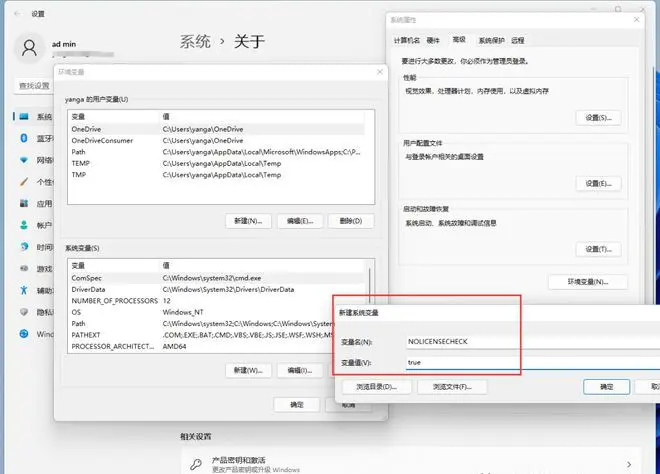Image resolution: width=660 pixels, height=474 pixels.
Task: Close the Environment Variables dialog
Action: pos(380,72)
